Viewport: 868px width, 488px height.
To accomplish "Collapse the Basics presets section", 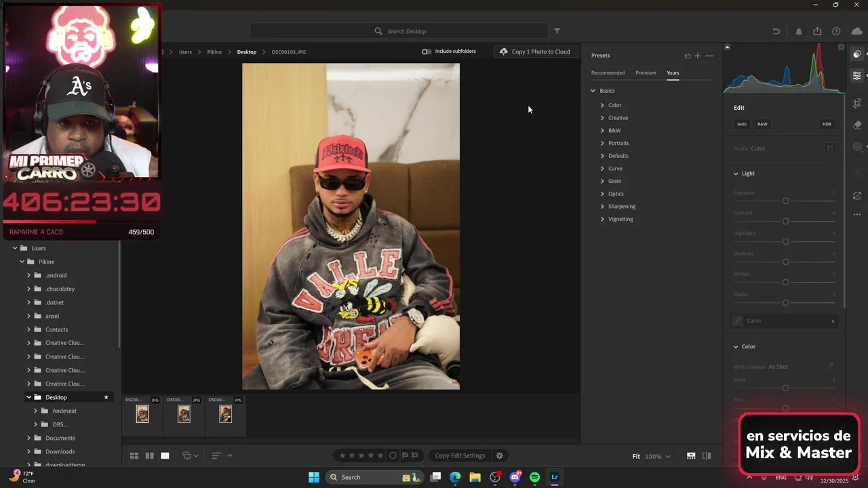I will [593, 91].
